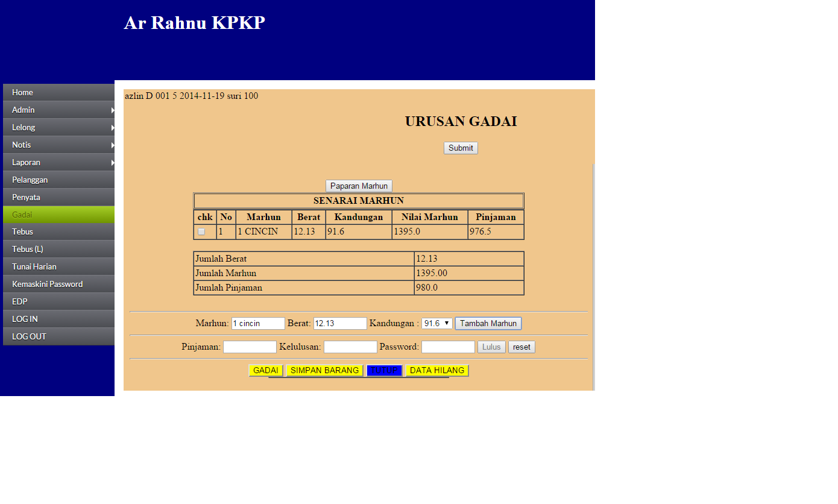Click the Tambah Marhun button
This screenshot has width=838, height=504.
tap(488, 323)
